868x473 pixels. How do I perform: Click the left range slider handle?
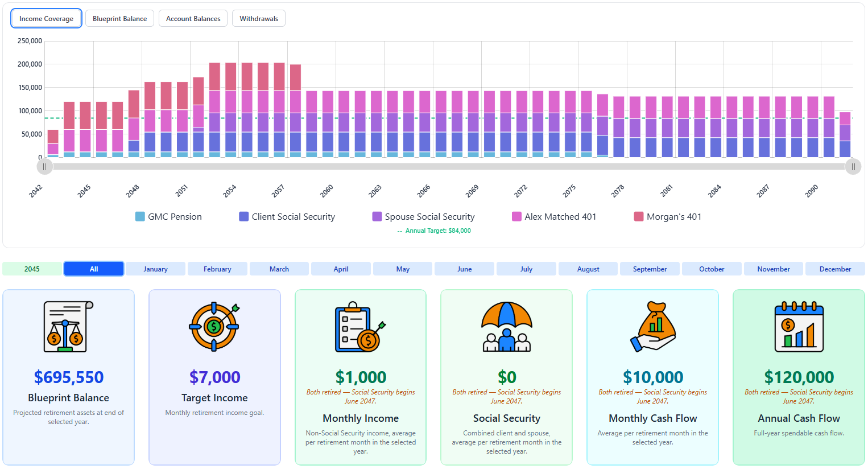coord(45,167)
